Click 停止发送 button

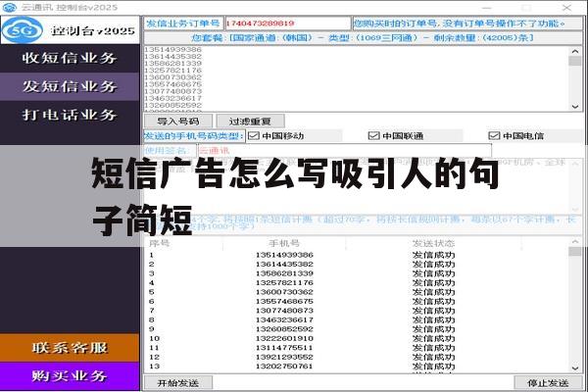pos(548,383)
